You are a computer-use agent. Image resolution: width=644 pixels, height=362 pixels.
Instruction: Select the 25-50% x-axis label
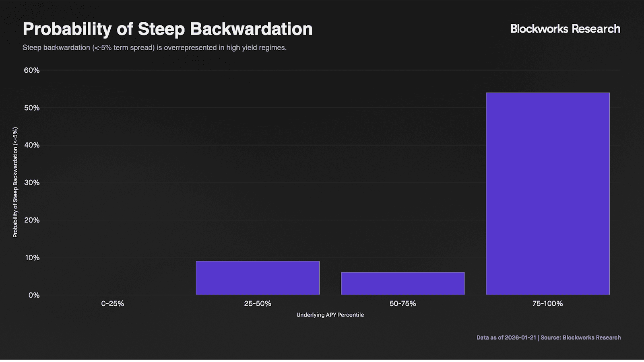coord(258,304)
